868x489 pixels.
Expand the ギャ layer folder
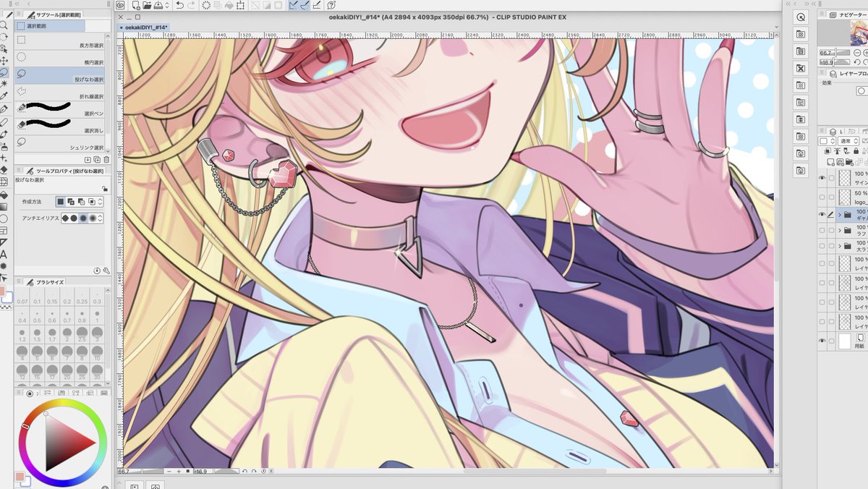[x=839, y=215]
